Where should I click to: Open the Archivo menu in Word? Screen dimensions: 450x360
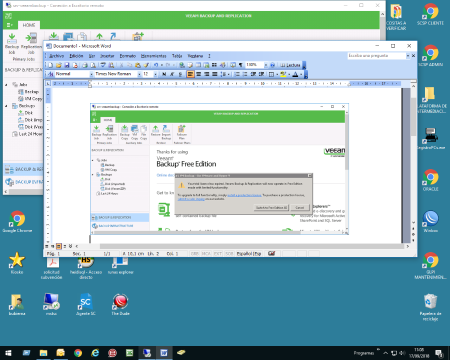[x=56, y=56]
